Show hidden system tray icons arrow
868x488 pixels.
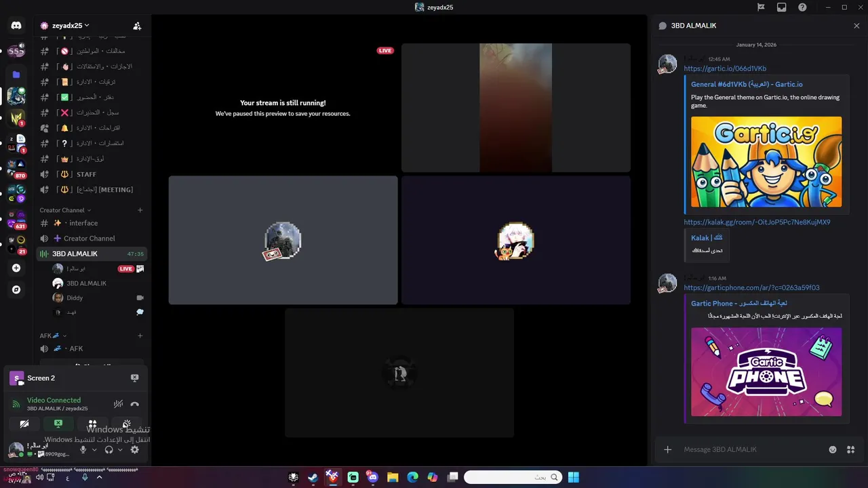(99, 477)
